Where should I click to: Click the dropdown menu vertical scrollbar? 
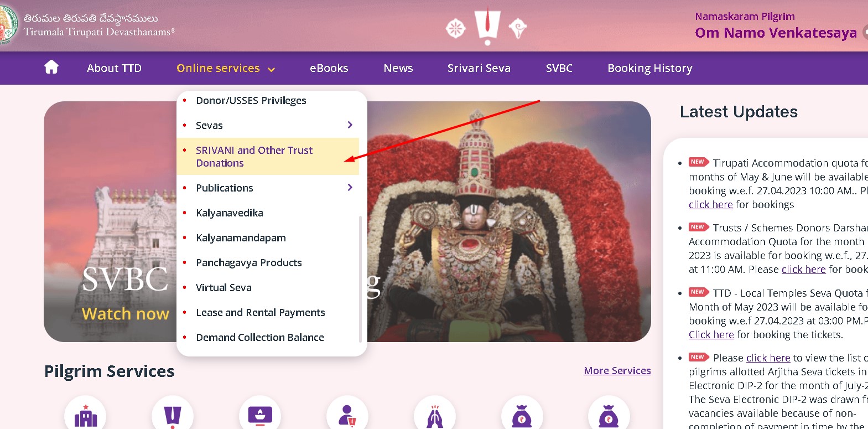tap(361, 278)
